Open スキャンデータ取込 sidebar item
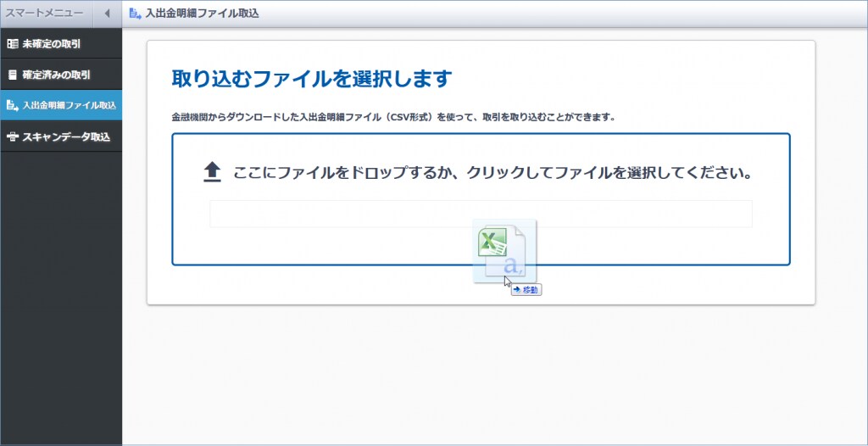Viewport: 868px width, 446px height. (x=61, y=137)
